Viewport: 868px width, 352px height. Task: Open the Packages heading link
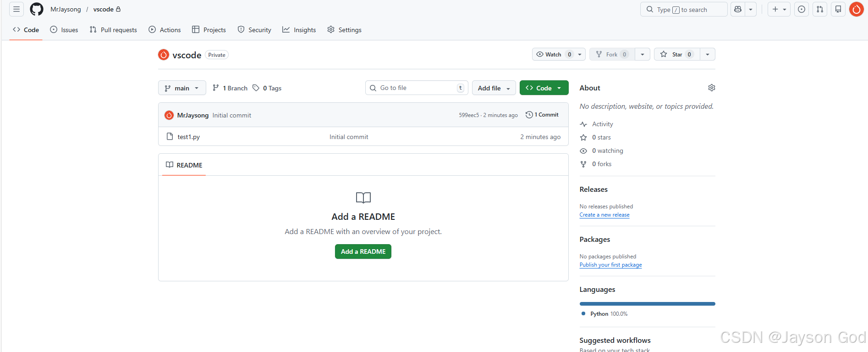coord(595,239)
